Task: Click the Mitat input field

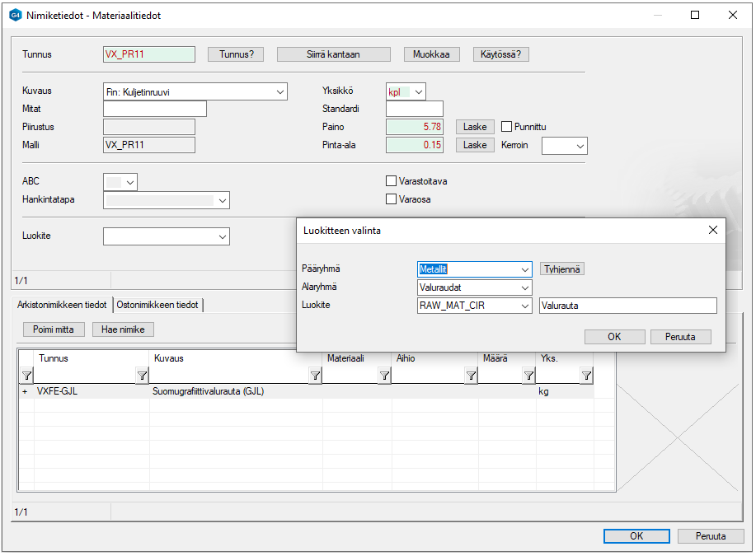Action: [154, 109]
